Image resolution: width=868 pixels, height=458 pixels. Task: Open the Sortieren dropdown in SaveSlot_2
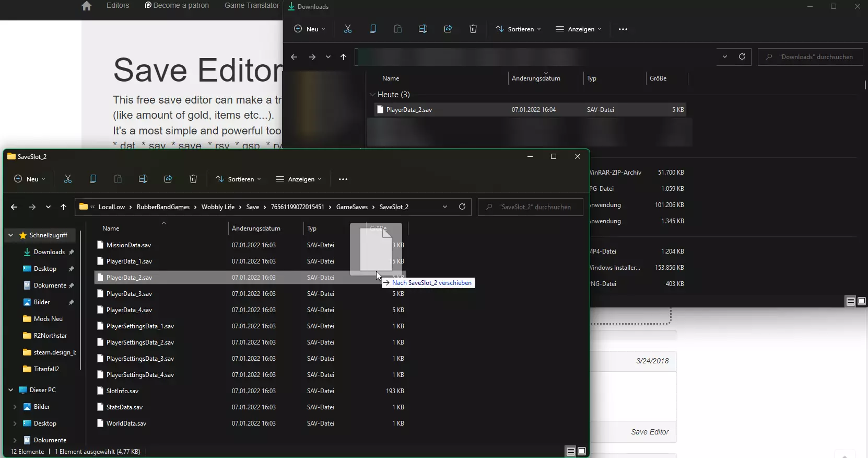point(238,179)
